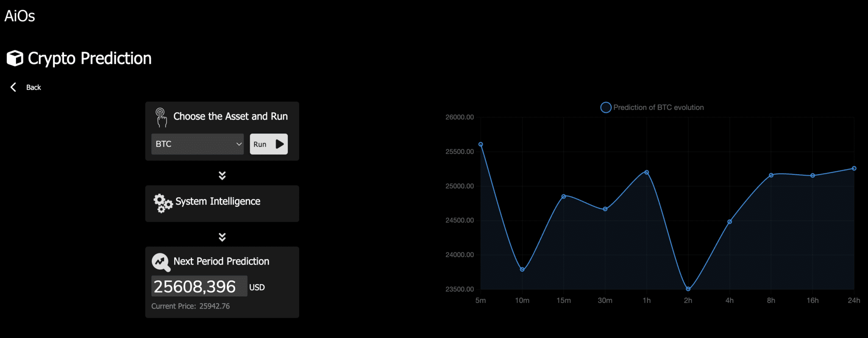The width and height of the screenshot is (868, 338).
Task: Click the 24h data point on chart
Action: (854, 168)
